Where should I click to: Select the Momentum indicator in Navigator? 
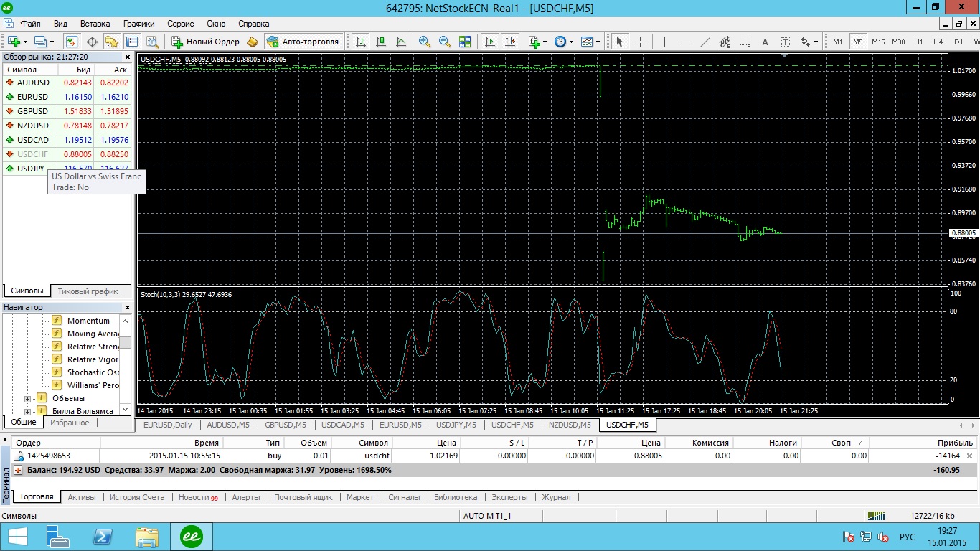pyautogui.click(x=88, y=321)
